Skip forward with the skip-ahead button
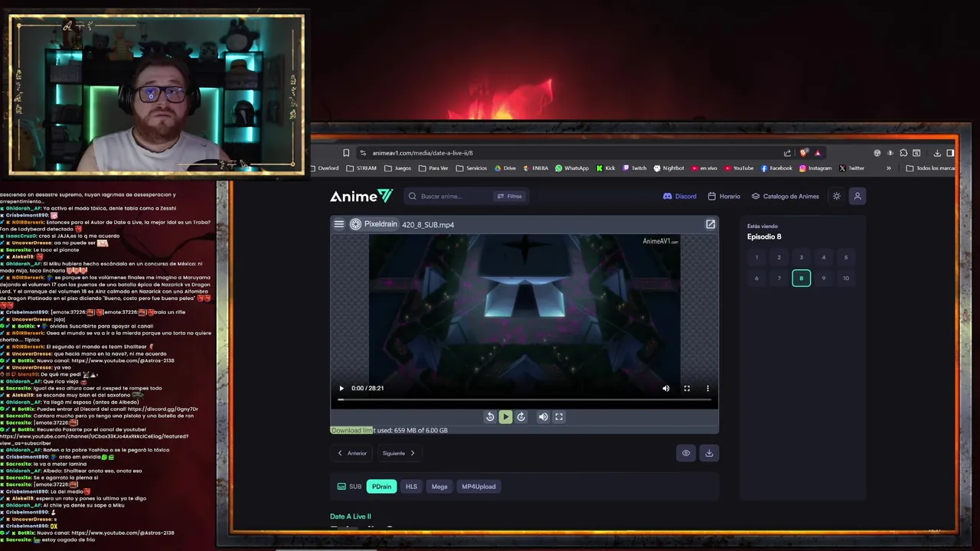980x551 pixels. click(521, 417)
